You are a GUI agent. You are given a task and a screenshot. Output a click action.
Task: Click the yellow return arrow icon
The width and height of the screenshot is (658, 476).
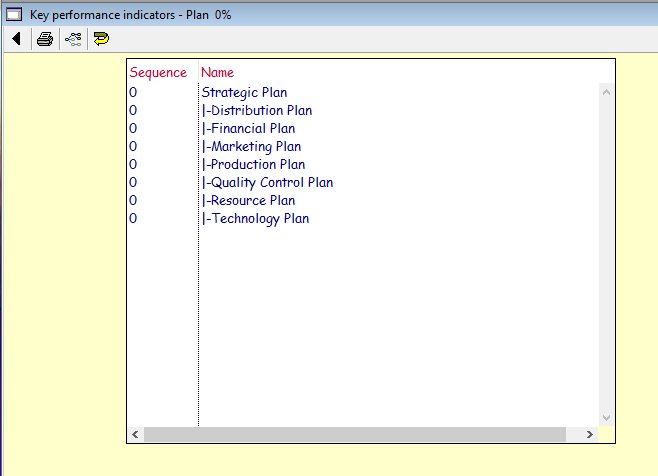click(x=101, y=39)
